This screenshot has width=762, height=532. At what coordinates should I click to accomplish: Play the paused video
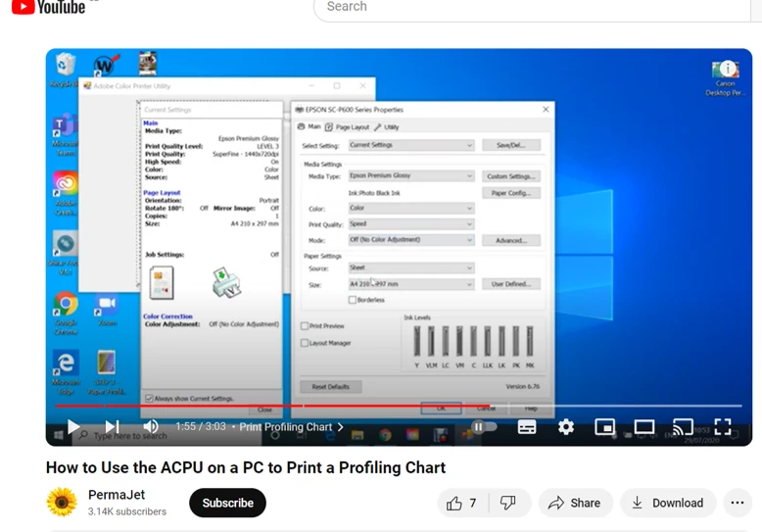tap(73, 427)
